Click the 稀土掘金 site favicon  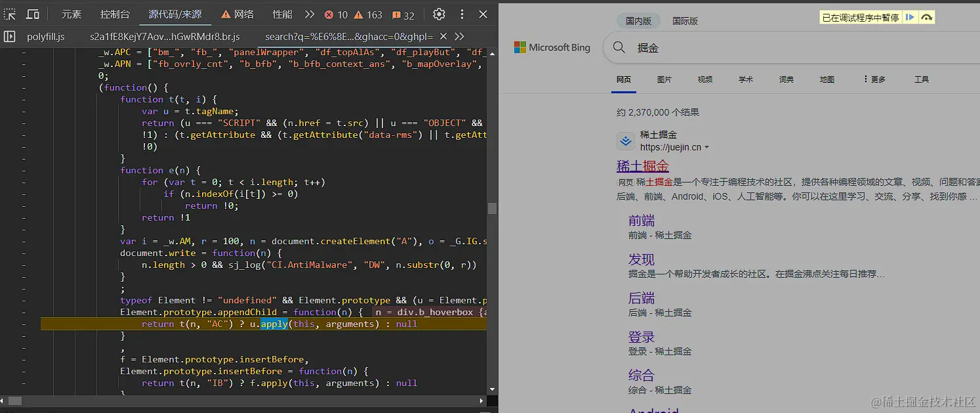click(x=626, y=141)
